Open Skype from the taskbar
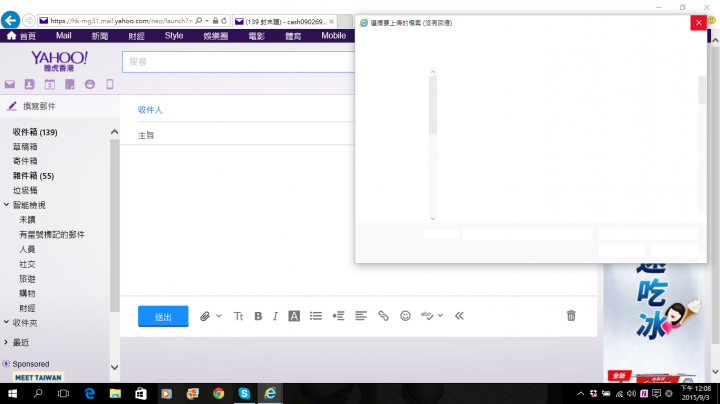The height and width of the screenshot is (404, 720). (244, 393)
